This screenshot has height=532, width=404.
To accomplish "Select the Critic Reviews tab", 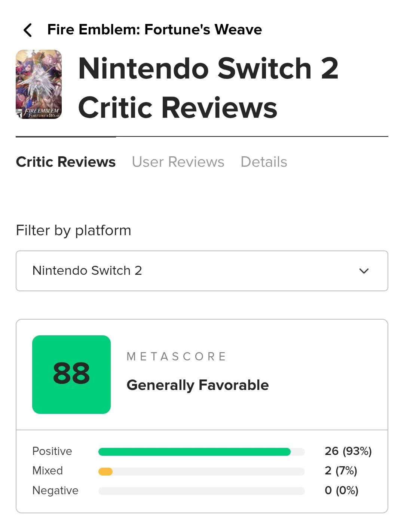I will pyautogui.click(x=66, y=162).
